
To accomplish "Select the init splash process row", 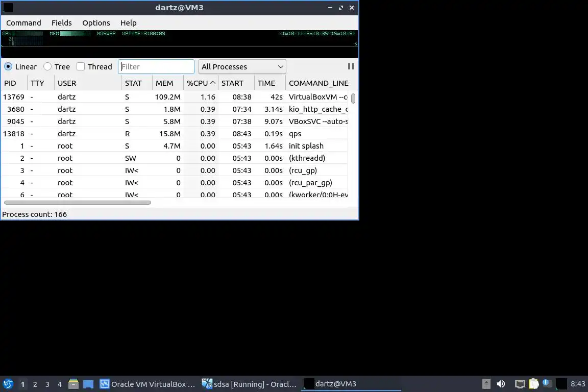I will [175, 146].
